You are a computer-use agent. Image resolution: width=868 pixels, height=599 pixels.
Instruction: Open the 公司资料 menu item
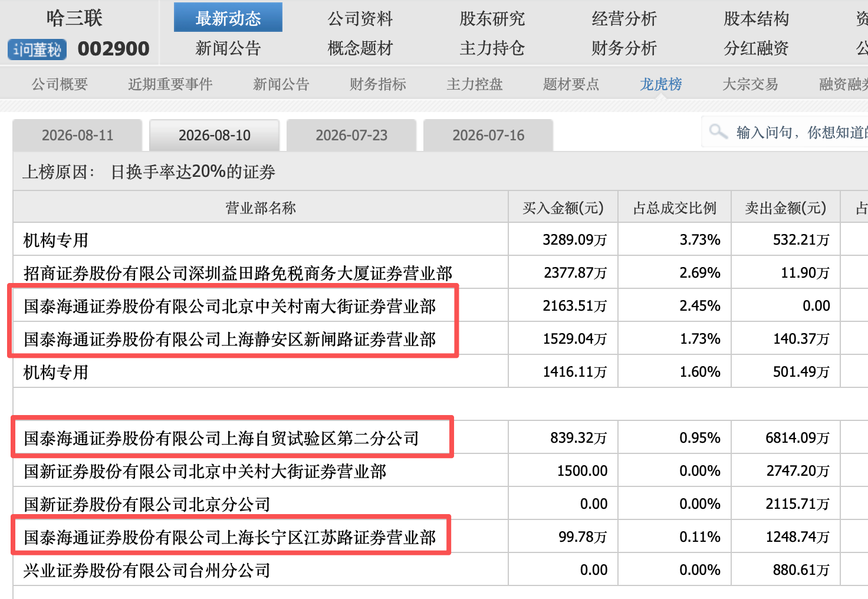pos(360,18)
